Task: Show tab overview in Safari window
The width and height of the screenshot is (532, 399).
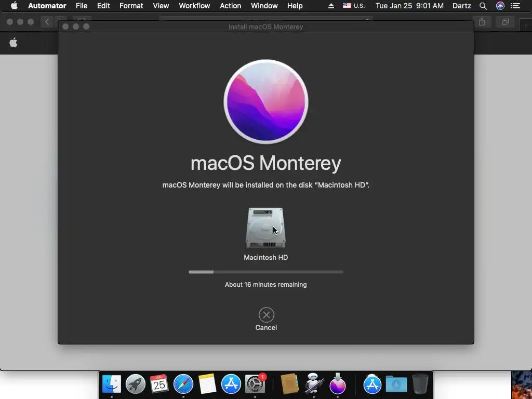Action: 505,22
